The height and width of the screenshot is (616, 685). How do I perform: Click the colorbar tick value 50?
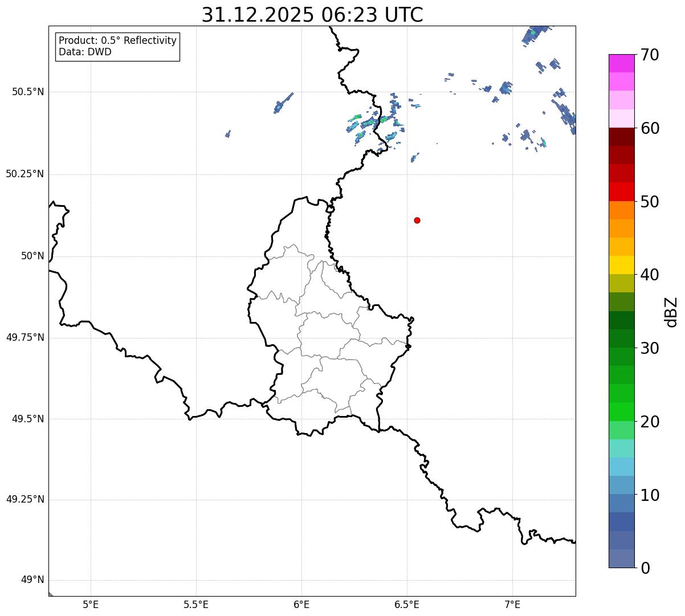coord(650,202)
